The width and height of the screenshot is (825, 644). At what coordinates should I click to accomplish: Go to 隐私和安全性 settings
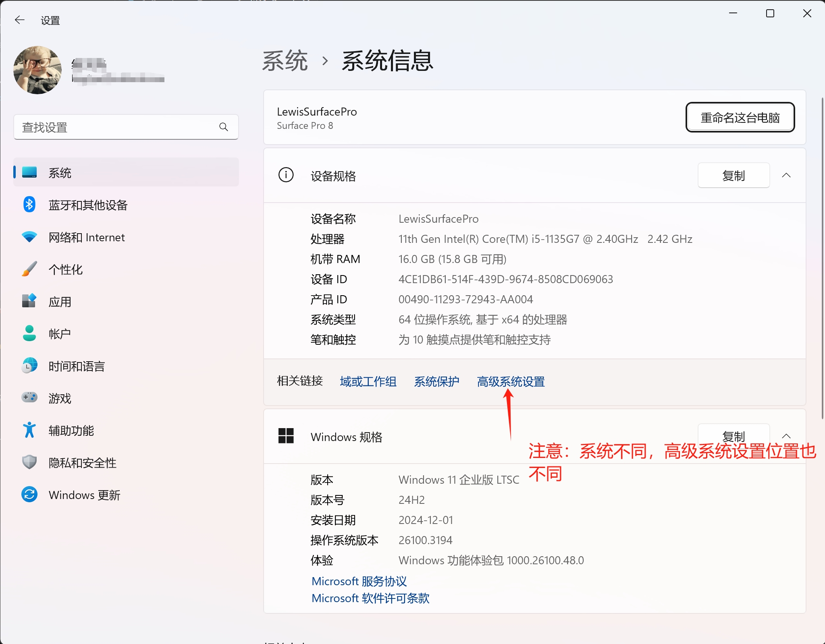click(x=126, y=463)
